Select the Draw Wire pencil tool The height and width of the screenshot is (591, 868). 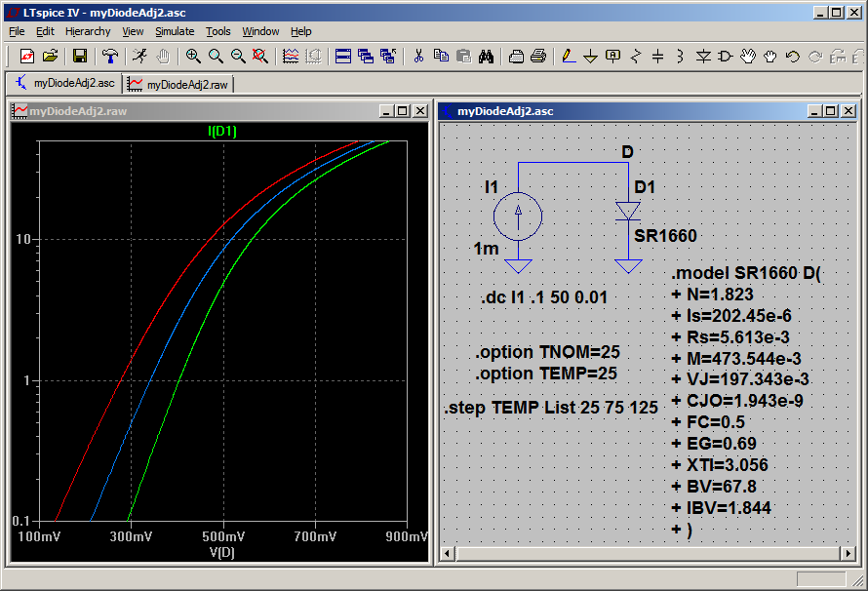[569, 56]
